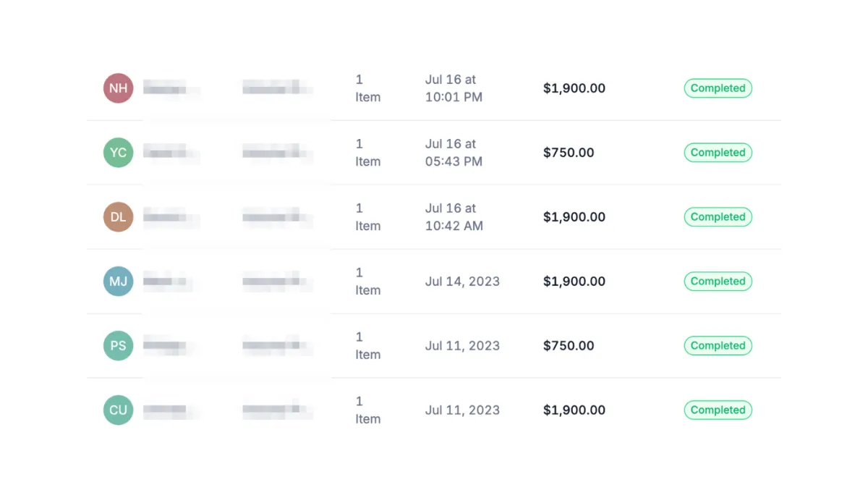
Task: Click the PS avatar icon
Action: 118,346
